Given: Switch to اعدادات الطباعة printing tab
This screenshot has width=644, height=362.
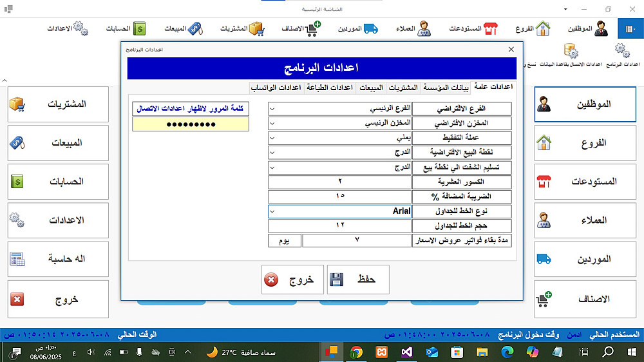Looking at the screenshot, I should click(x=329, y=88).
